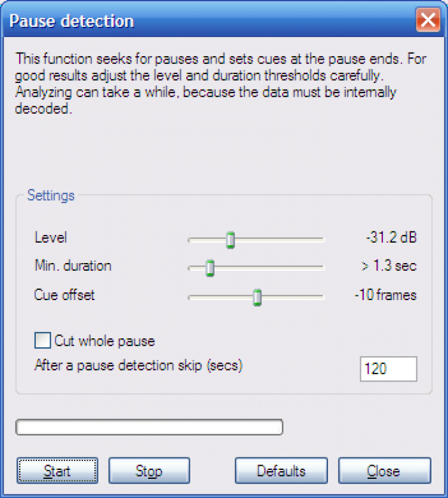Click the Settings group label

51,195
